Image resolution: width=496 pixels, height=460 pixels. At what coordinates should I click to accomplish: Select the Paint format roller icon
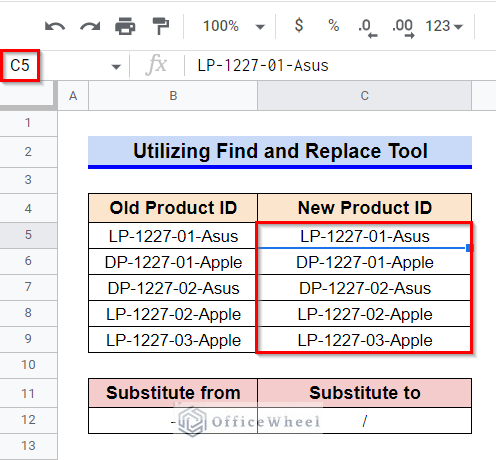pyautogui.click(x=161, y=26)
